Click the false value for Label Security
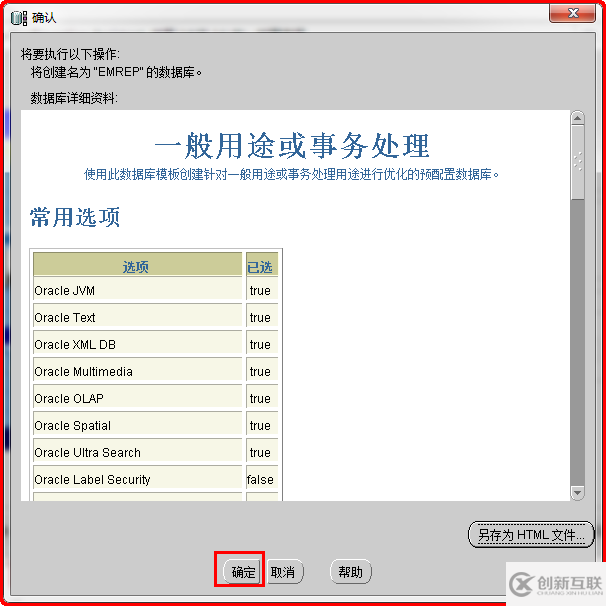The height and width of the screenshot is (606, 606). (x=260, y=480)
